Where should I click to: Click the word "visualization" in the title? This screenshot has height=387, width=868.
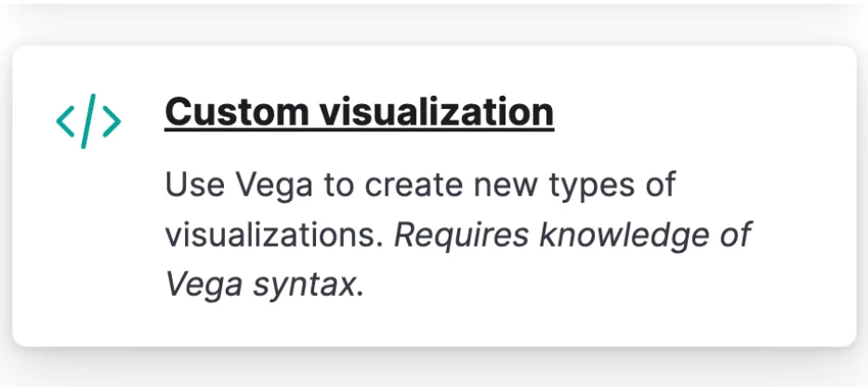(437, 113)
